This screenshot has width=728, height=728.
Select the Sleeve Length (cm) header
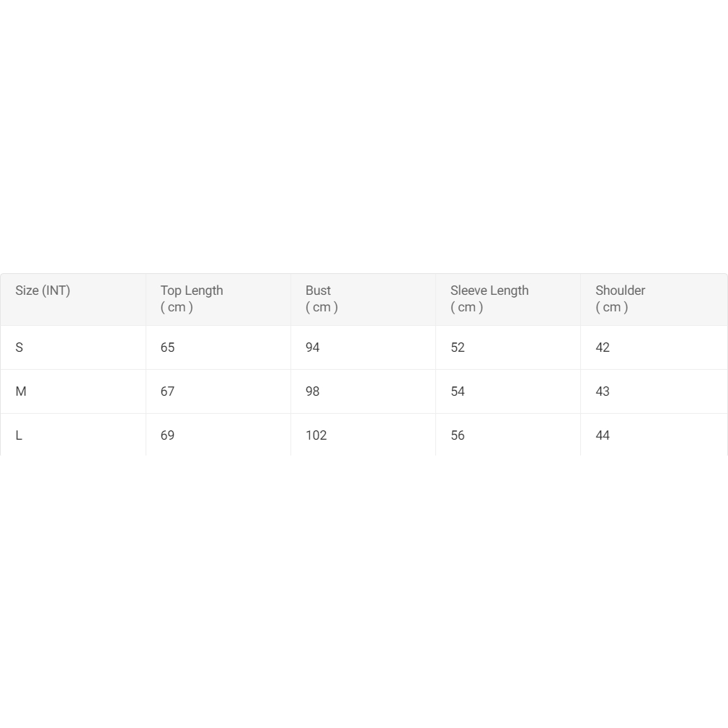tap(489, 298)
